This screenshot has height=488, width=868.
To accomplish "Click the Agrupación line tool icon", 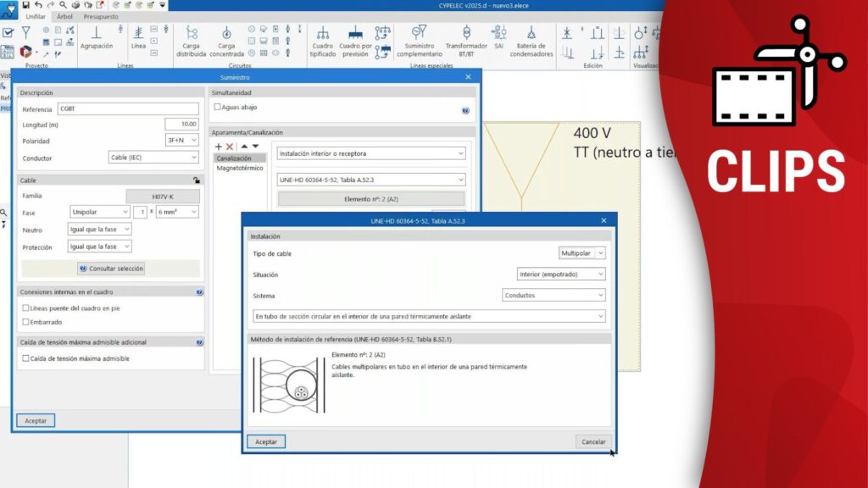I will tap(96, 34).
